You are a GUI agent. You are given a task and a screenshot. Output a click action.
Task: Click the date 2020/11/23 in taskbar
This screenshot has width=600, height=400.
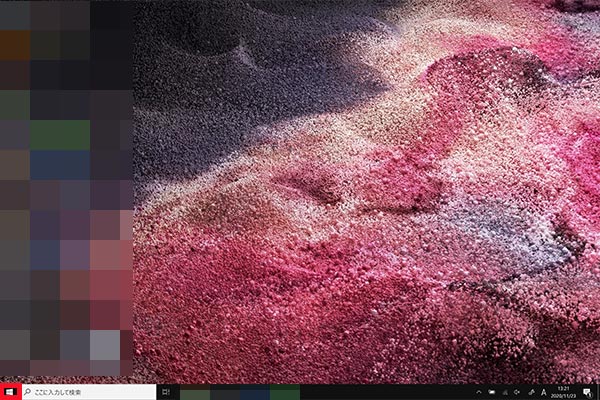[x=562, y=396]
